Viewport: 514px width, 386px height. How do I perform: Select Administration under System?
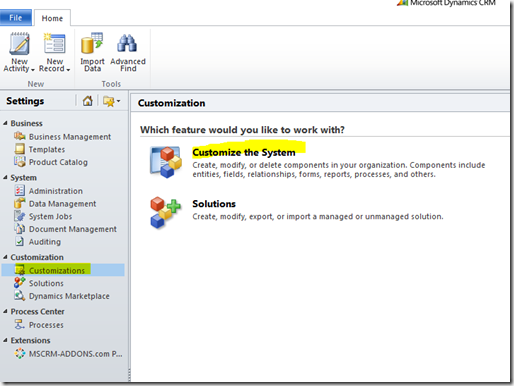click(x=56, y=191)
